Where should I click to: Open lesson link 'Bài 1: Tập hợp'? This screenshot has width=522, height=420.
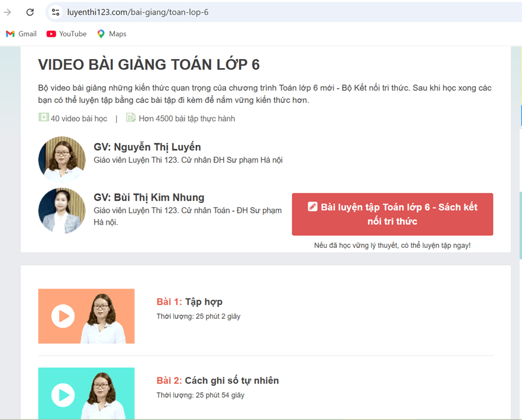pos(189,302)
